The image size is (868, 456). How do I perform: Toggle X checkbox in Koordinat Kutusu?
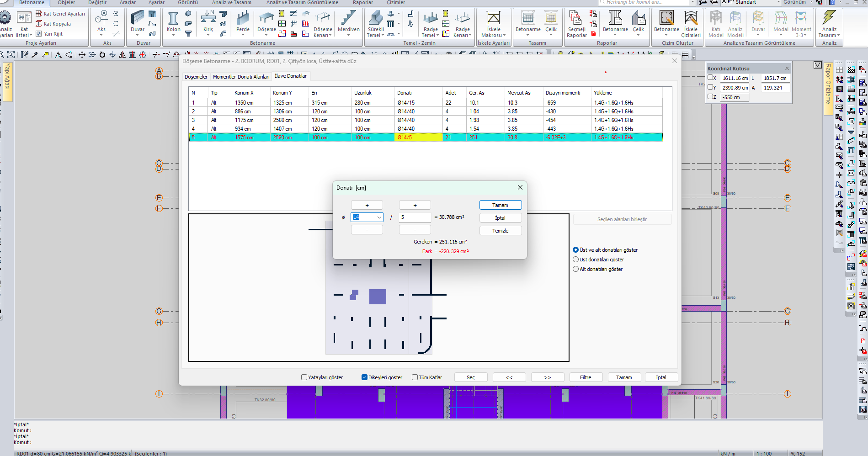point(710,78)
